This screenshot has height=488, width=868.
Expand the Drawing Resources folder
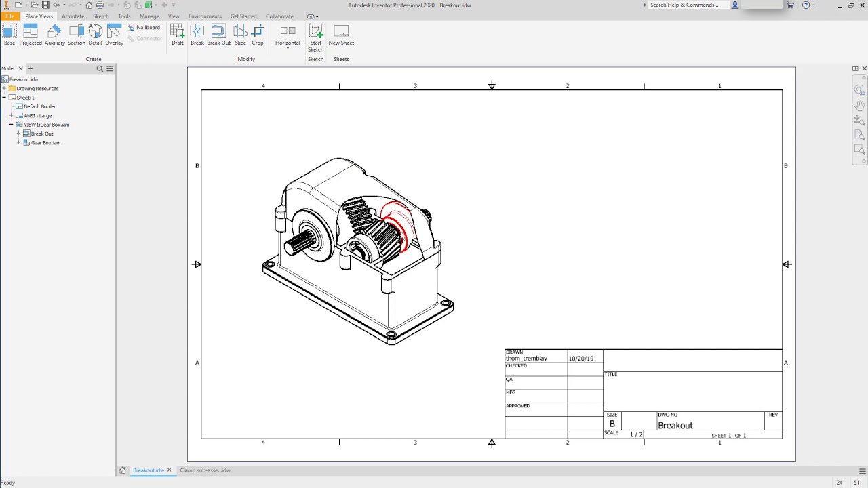[x=4, y=88]
